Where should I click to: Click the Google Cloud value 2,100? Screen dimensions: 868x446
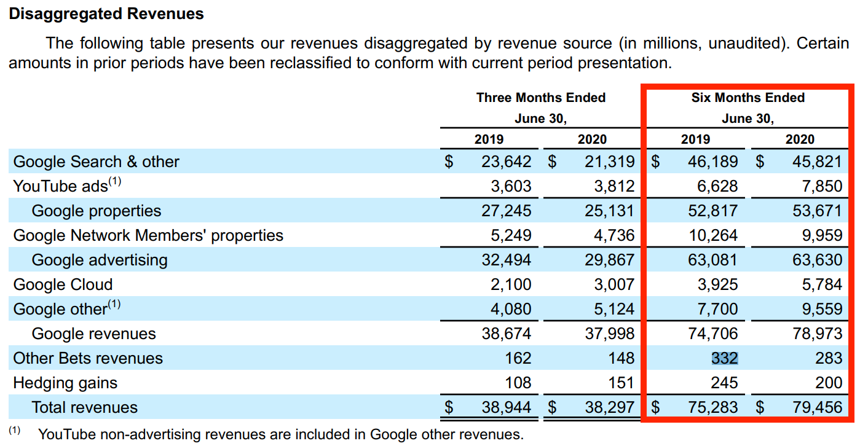pos(511,284)
